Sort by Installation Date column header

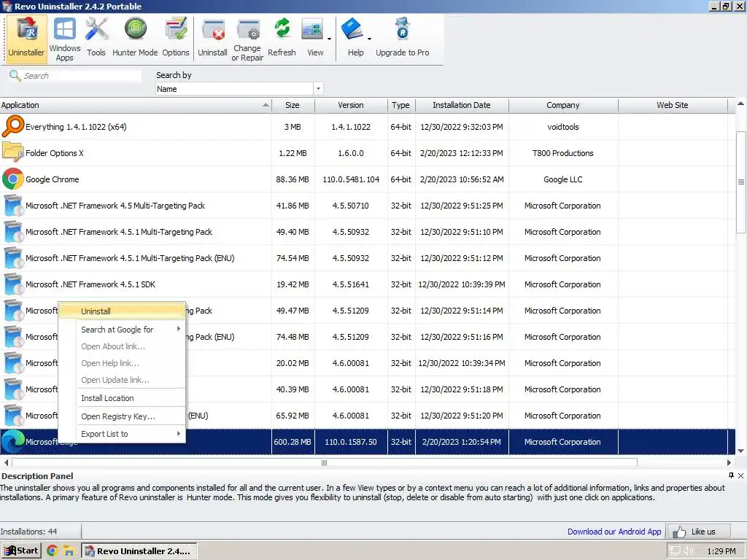(x=462, y=105)
